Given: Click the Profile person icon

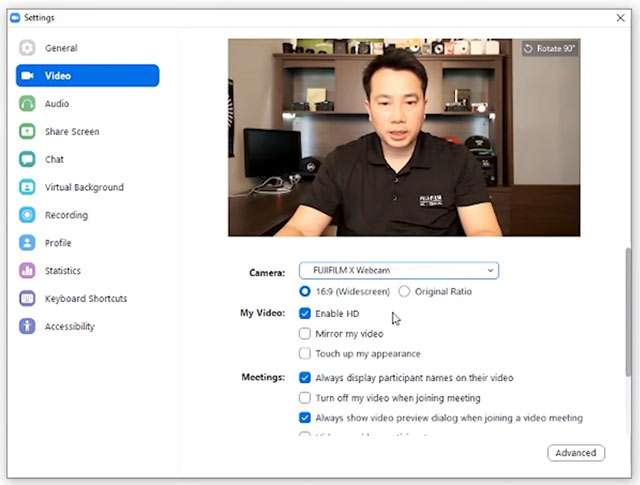Looking at the screenshot, I should click(27, 243).
